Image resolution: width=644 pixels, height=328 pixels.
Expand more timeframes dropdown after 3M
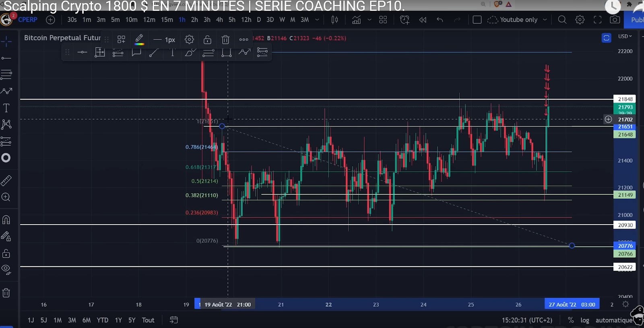pos(317,20)
